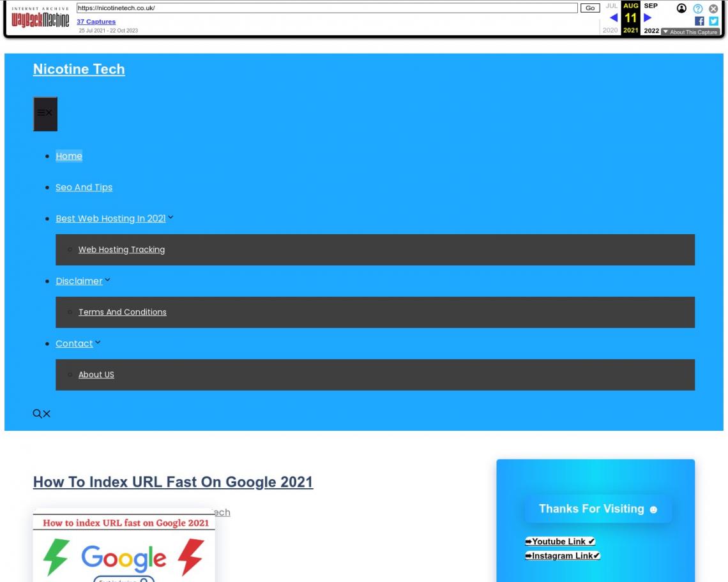Share capture on Facebook
Image resolution: width=728 pixels, height=582 pixels.
coord(699,21)
